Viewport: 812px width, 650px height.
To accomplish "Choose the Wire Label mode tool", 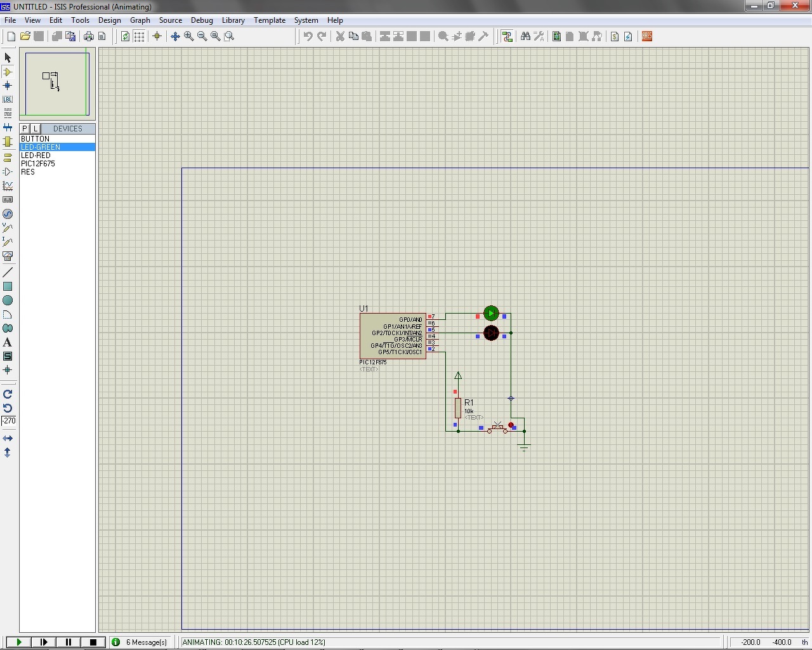I will coord(8,99).
